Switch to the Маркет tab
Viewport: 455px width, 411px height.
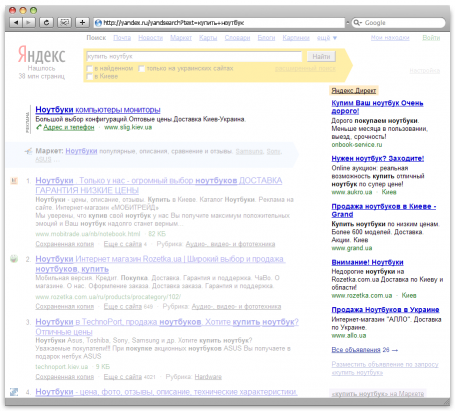[x=181, y=38]
